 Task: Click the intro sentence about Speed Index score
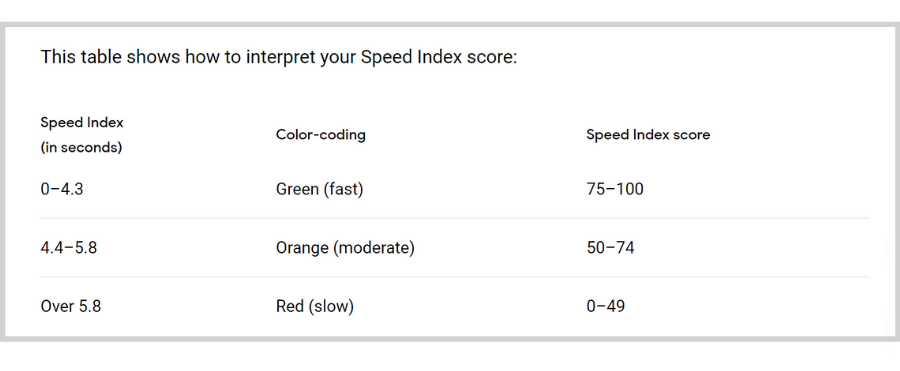coord(279,58)
